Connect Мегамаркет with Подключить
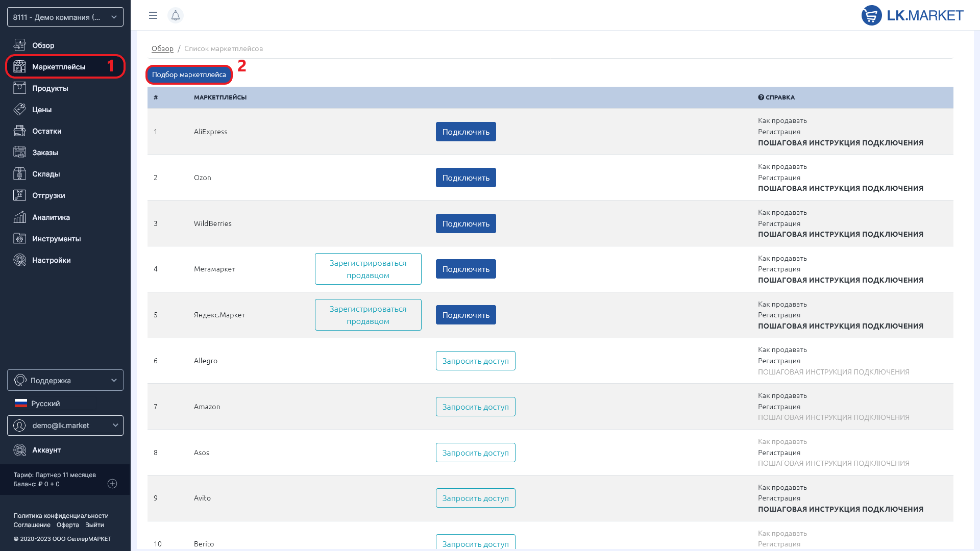Viewport: 980px width, 551px height. 465,269
